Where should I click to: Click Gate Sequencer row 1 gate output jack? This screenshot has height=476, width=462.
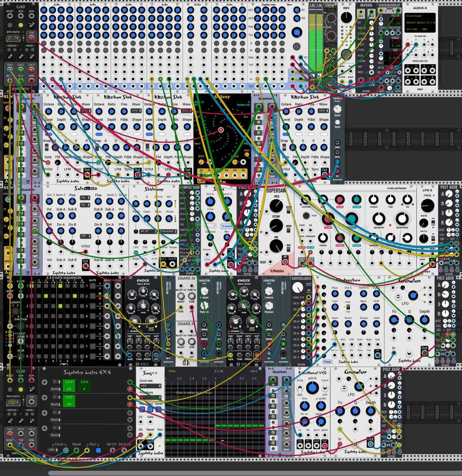(x=107, y=286)
